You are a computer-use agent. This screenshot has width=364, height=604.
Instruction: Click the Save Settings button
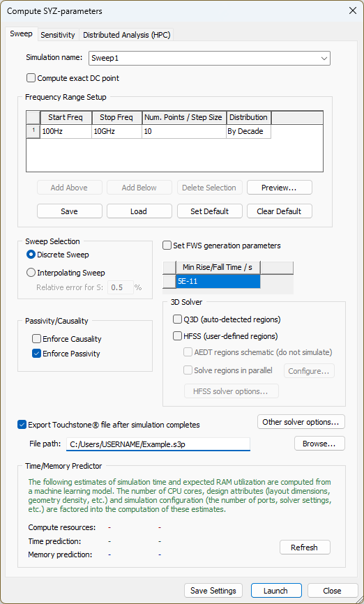pyautogui.click(x=213, y=591)
